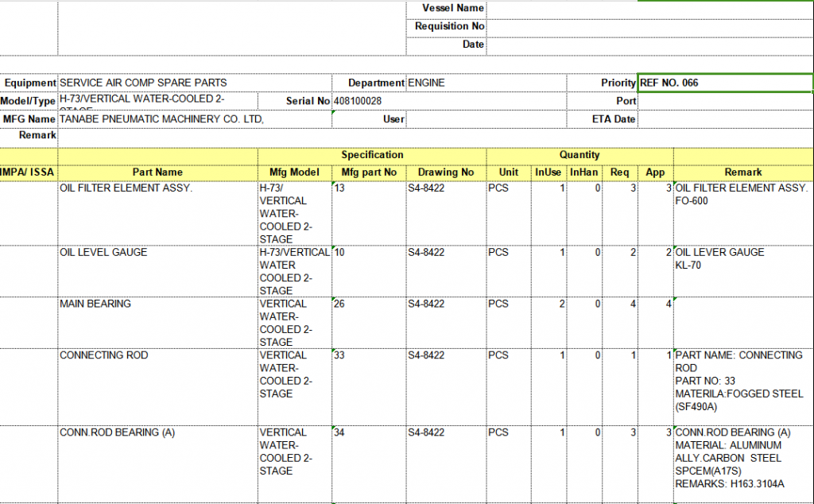Select the empty Port field
The image size is (814, 504).
click(x=725, y=101)
